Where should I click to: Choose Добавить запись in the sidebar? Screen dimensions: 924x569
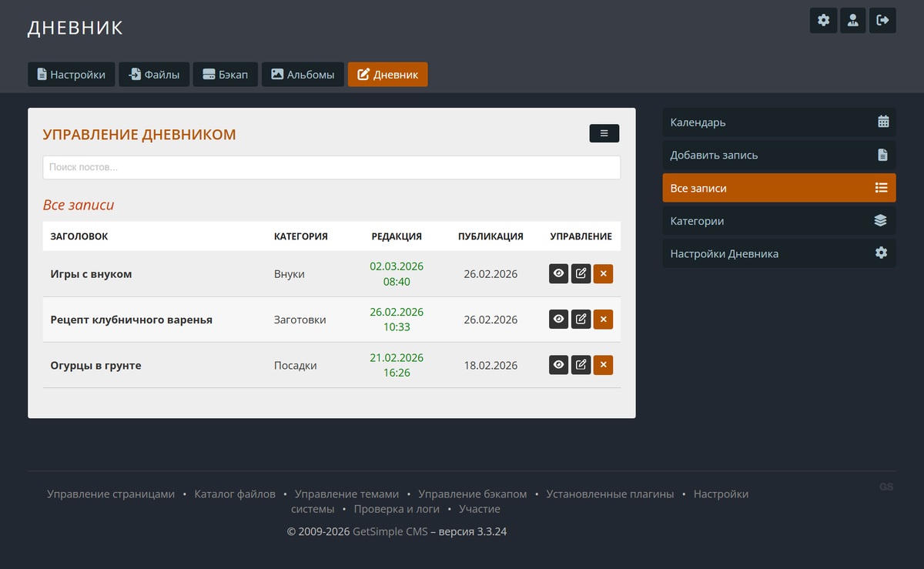(779, 155)
